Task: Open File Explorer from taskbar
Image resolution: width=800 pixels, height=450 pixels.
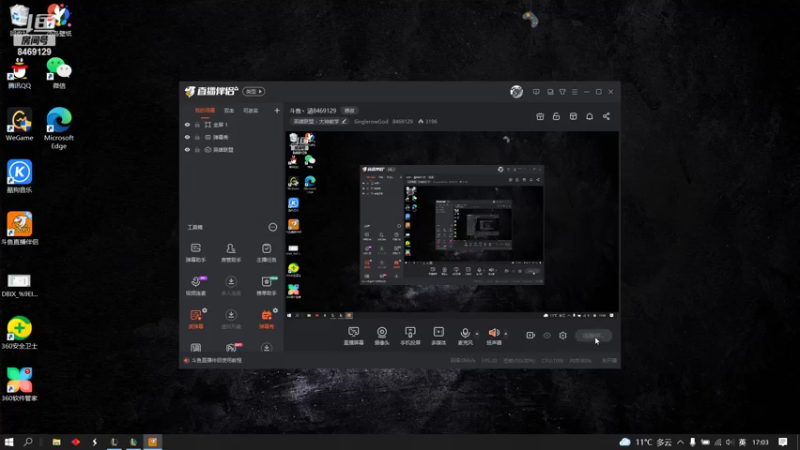Action: coord(56,442)
